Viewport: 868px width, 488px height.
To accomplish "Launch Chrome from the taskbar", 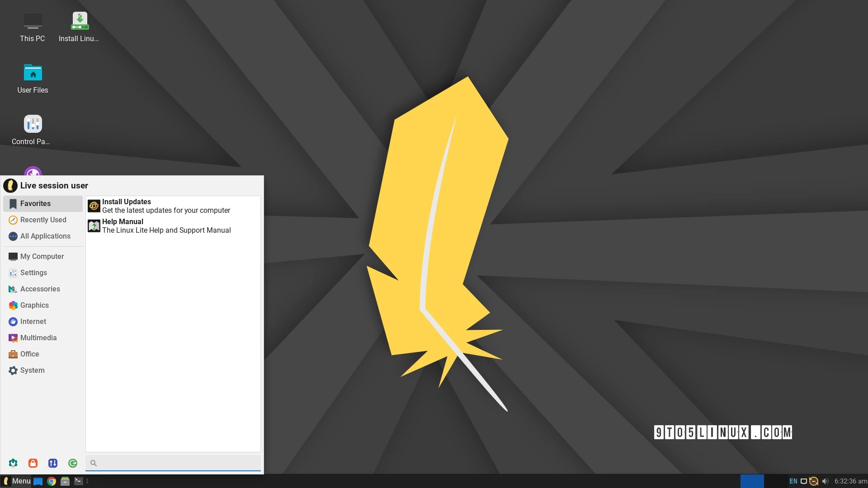I will coord(52,481).
